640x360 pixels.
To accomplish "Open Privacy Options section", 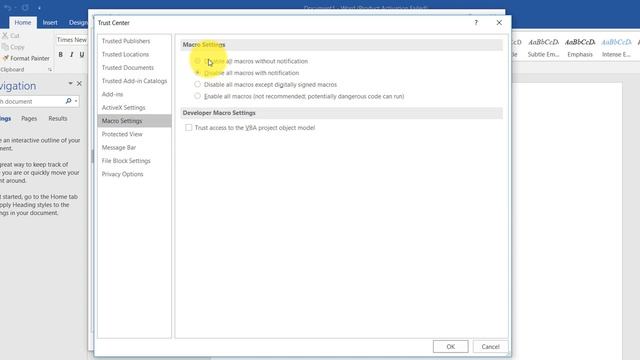I will (x=122, y=174).
